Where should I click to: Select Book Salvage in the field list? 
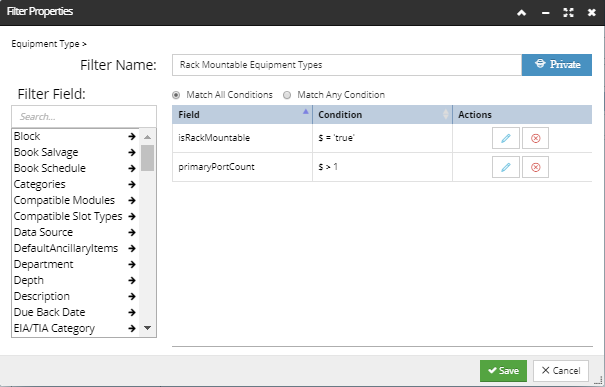(46, 152)
